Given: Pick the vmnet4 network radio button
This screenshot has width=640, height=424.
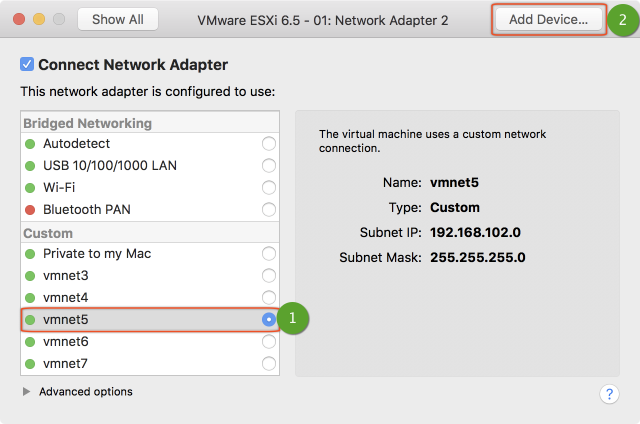Looking at the screenshot, I should pyautogui.click(x=268, y=298).
